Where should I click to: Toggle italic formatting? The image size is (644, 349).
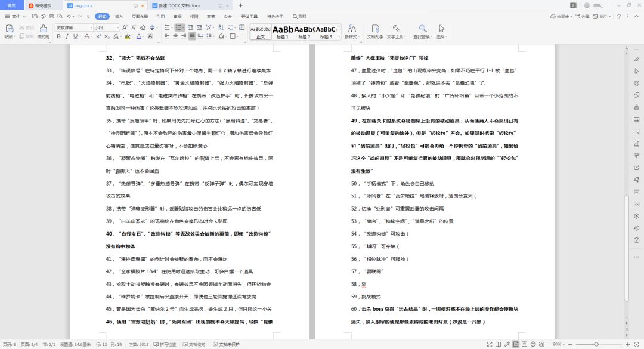pos(67,36)
